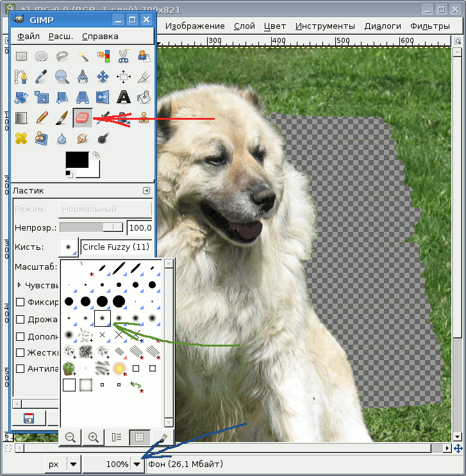Screen dimensions: 466x476
Task: Open the Слой menu
Action: click(x=244, y=26)
